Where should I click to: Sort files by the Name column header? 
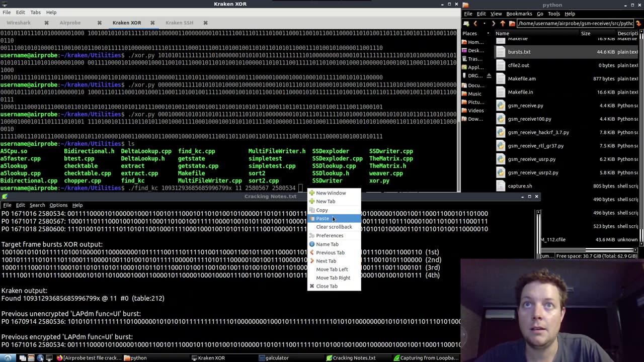536,34
